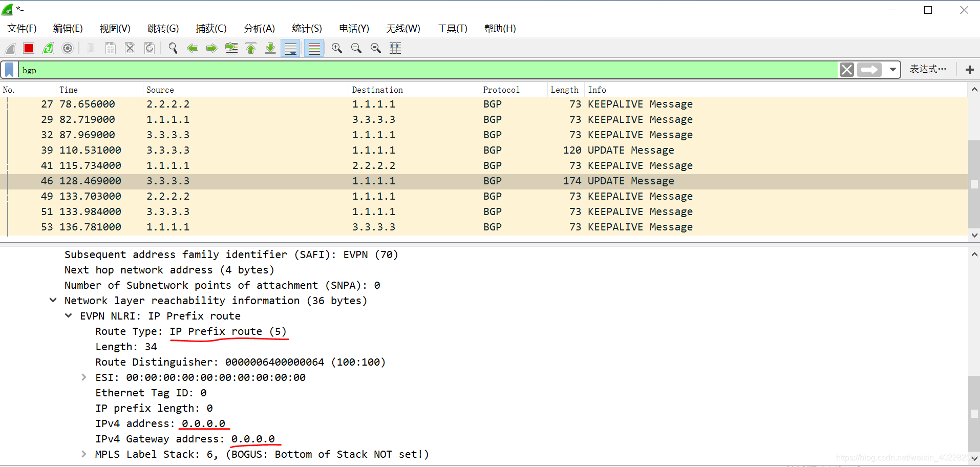Image resolution: width=980 pixels, height=467 pixels.
Task: Select packet 53 KEEPALIVE row
Action: pyautogui.click(x=484, y=227)
